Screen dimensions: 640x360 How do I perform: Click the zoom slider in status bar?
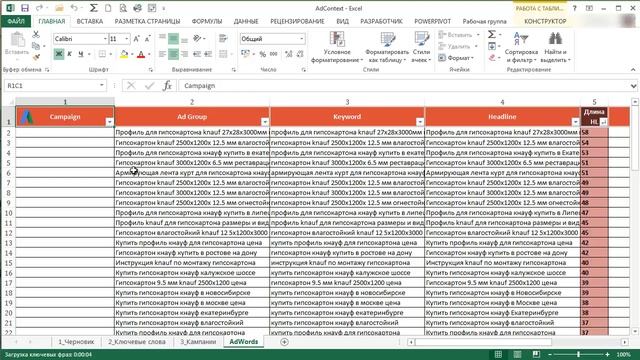click(x=579, y=354)
